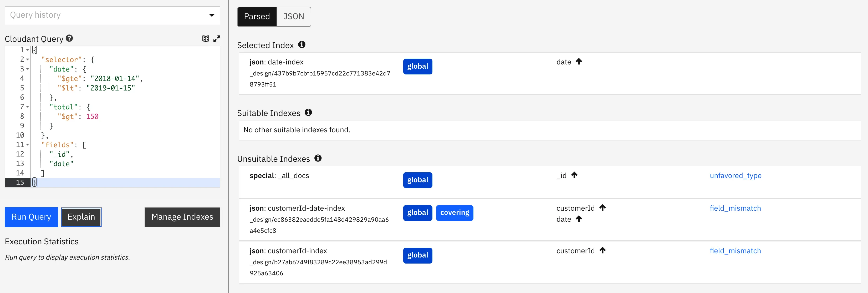The width and height of the screenshot is (868, 293).
Task: Open the unfavored_type reason link
Action: [736, 175]
